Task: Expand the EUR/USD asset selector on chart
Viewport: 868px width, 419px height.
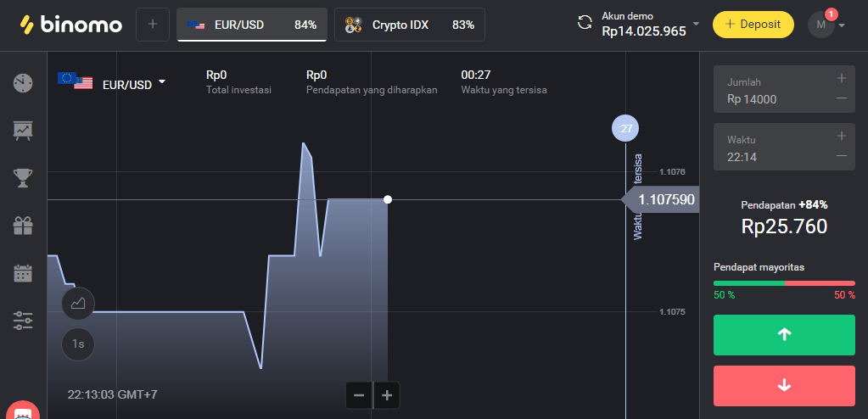Action: click(x=112, y=83)
